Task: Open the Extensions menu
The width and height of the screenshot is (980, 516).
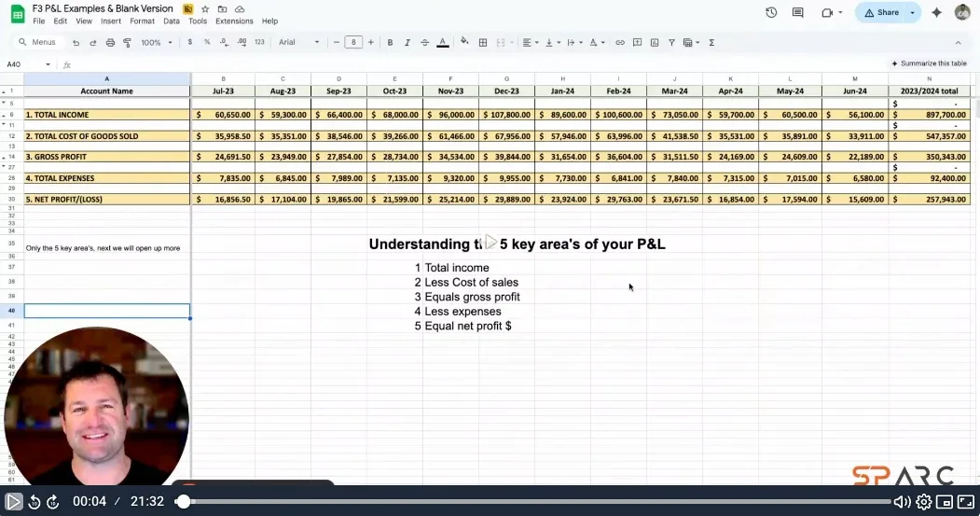Action: [x=234, y=21]
